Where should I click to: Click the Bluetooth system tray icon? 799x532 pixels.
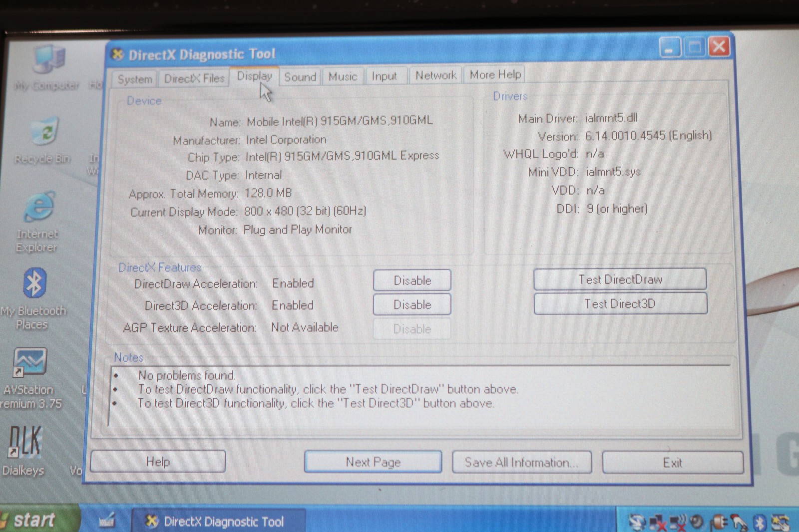tap(760, 523)
